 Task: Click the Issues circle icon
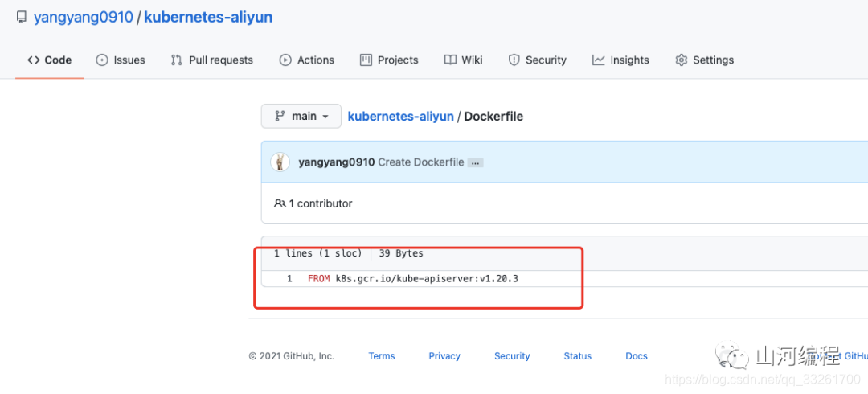pos(102,60)
